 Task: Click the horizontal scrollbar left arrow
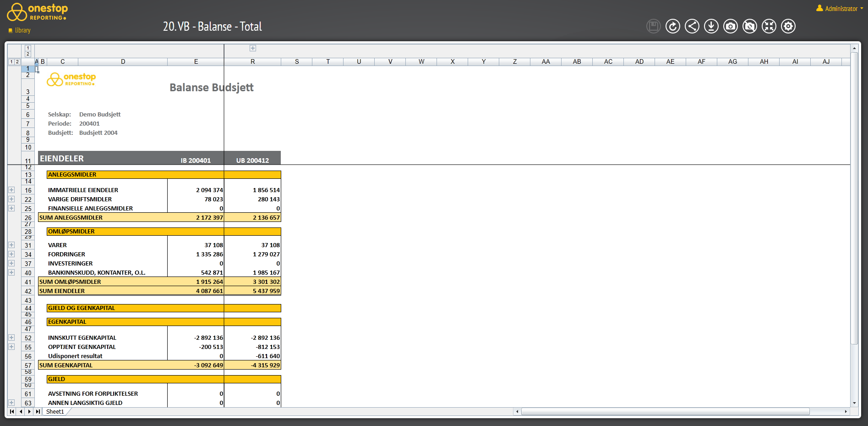(x=517, y=412)
